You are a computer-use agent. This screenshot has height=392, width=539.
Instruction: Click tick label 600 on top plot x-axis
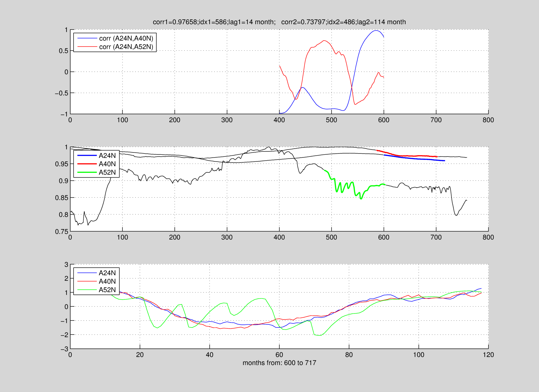(384, 120)
